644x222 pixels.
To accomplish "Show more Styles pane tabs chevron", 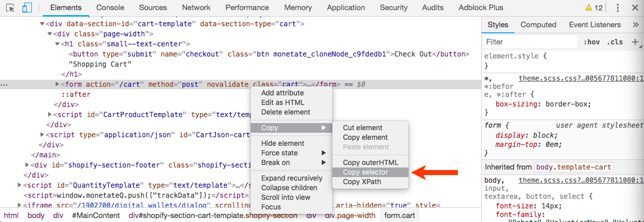I will 635,25.
